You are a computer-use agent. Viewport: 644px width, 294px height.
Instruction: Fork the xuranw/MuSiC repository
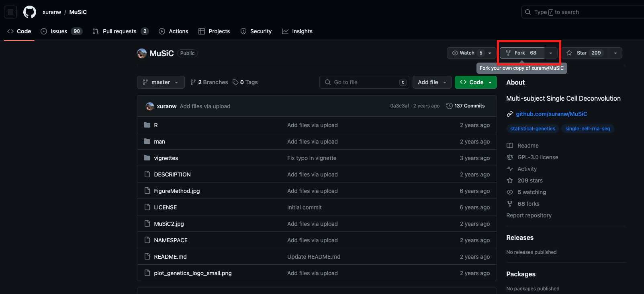[522, 53]
